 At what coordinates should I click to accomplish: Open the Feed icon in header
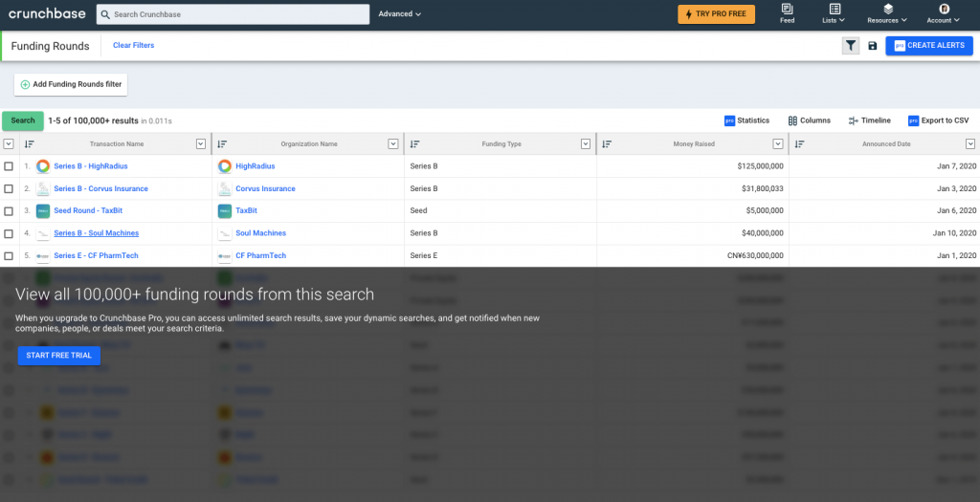click(787, 13)
